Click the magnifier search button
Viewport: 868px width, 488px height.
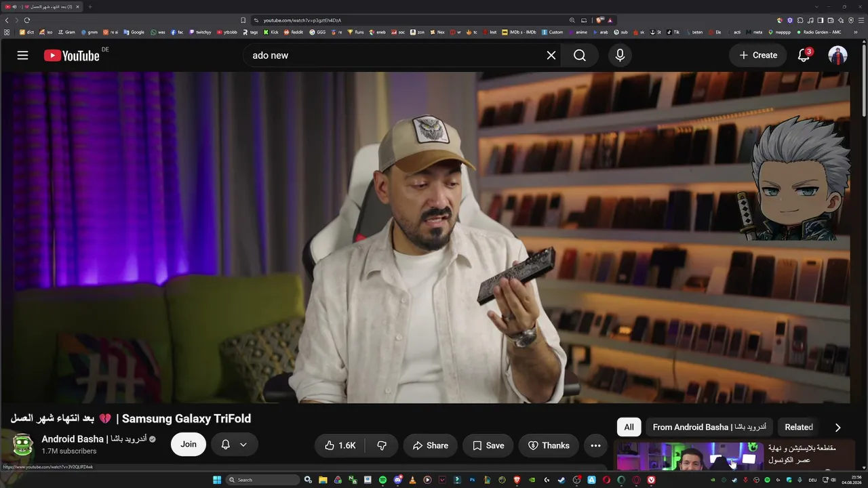click(580, 56)
